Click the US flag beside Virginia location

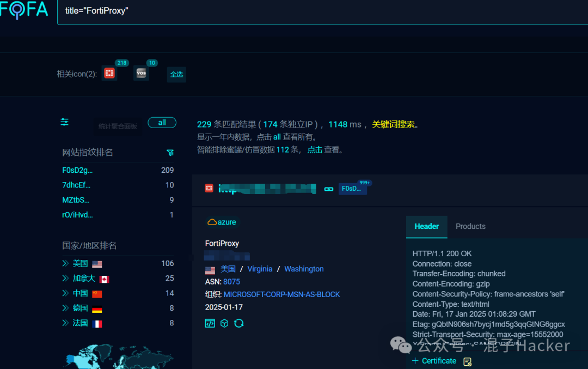(x=210, y=270)
